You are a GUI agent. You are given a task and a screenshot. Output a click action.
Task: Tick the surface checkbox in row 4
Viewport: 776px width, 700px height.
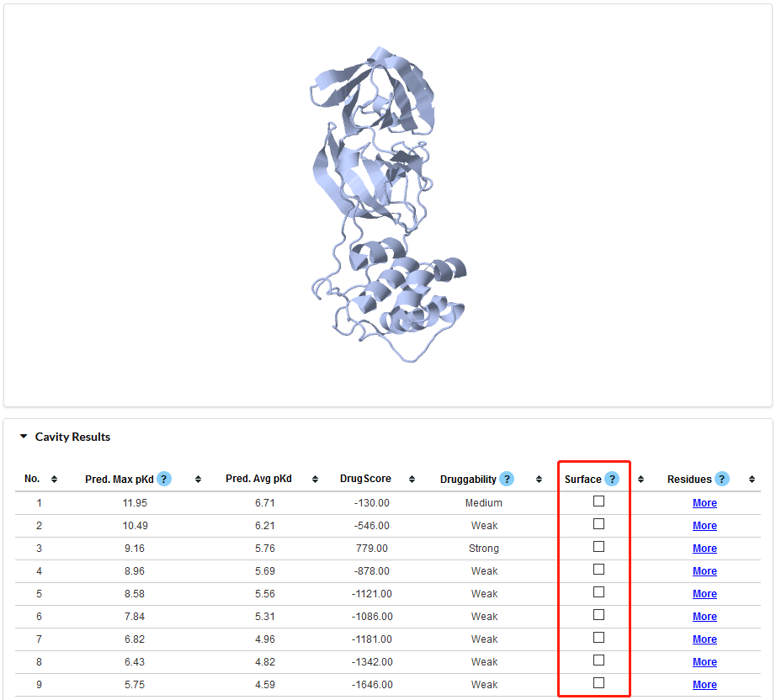pos(598,570)
